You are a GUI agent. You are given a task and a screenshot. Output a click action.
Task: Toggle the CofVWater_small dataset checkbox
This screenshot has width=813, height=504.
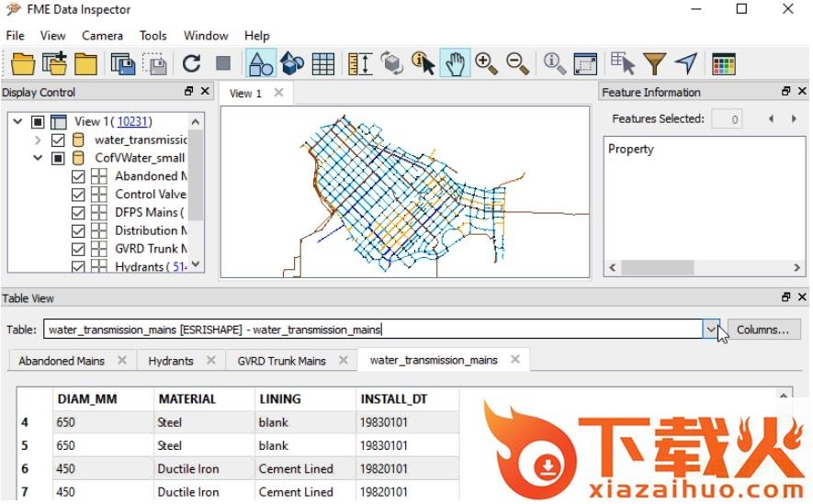pyautogui.click(x=58, y=158)
